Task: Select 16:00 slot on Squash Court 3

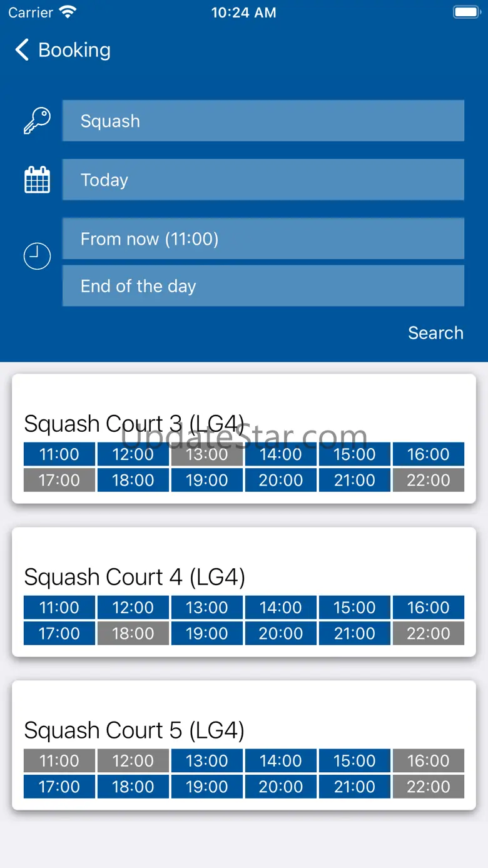Action: point(429,454)
